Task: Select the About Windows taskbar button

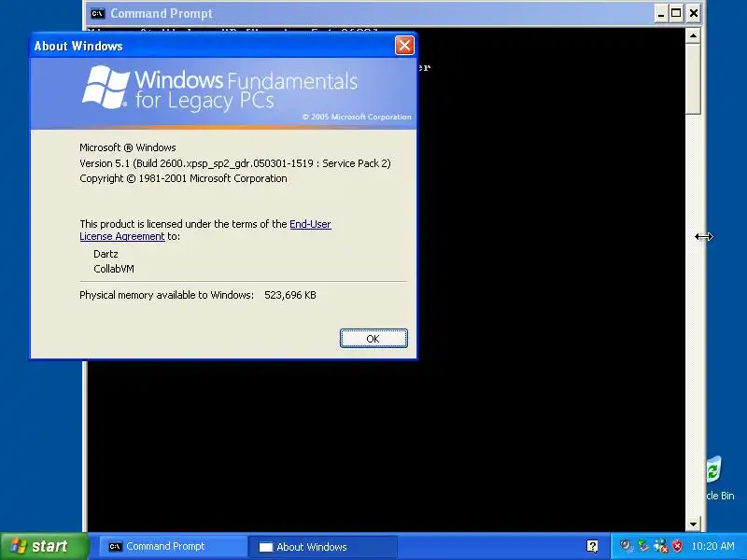Action: 322,547
